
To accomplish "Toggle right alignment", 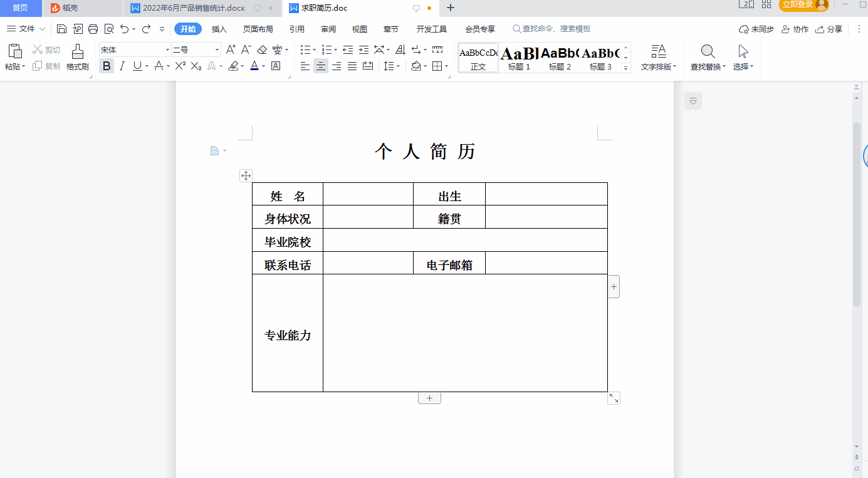I will pos(337,66).
